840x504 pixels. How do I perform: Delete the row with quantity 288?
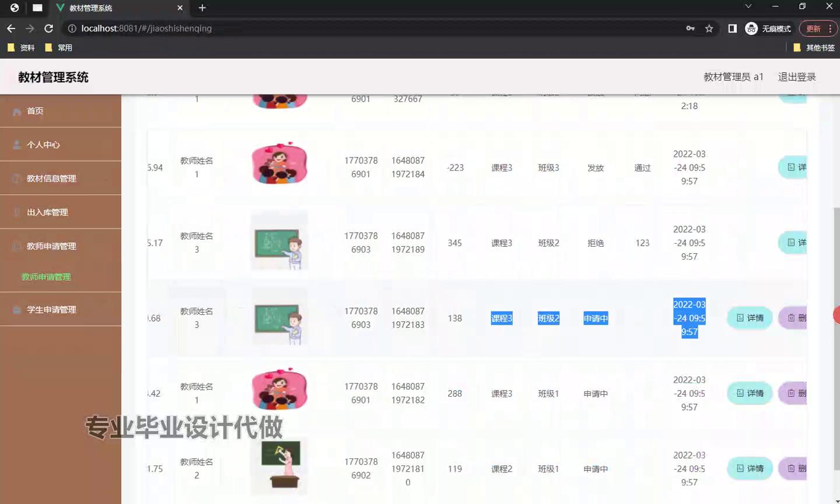point(793,393)
